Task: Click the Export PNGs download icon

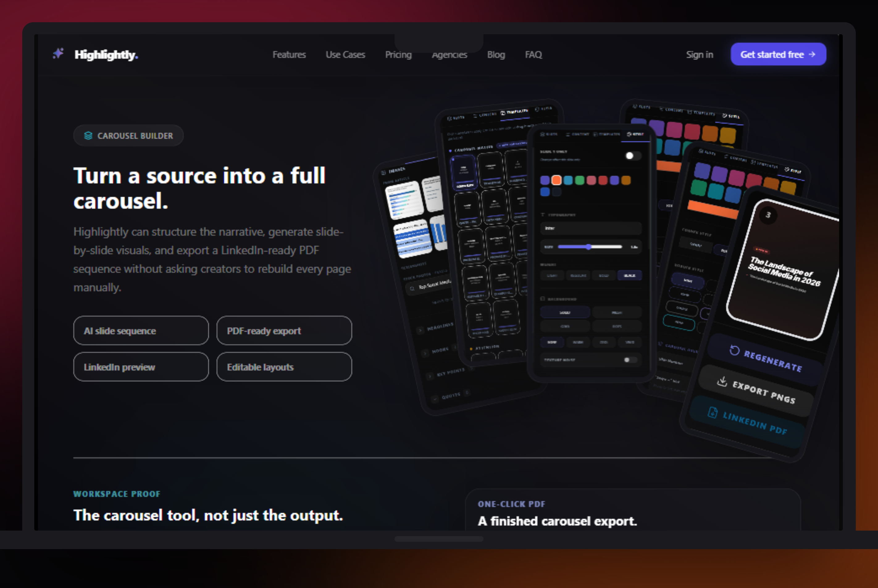Action: point(722,382)
